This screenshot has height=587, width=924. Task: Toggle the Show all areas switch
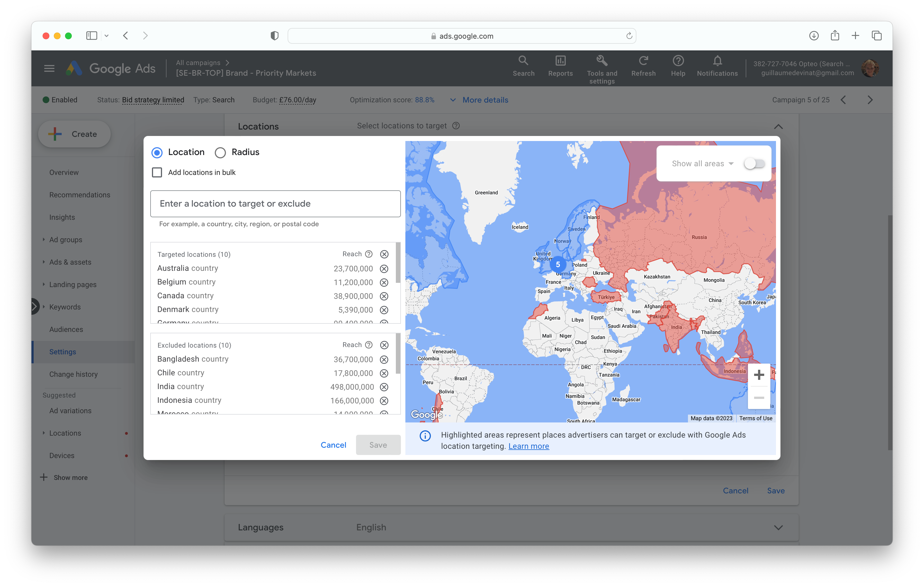754,163
